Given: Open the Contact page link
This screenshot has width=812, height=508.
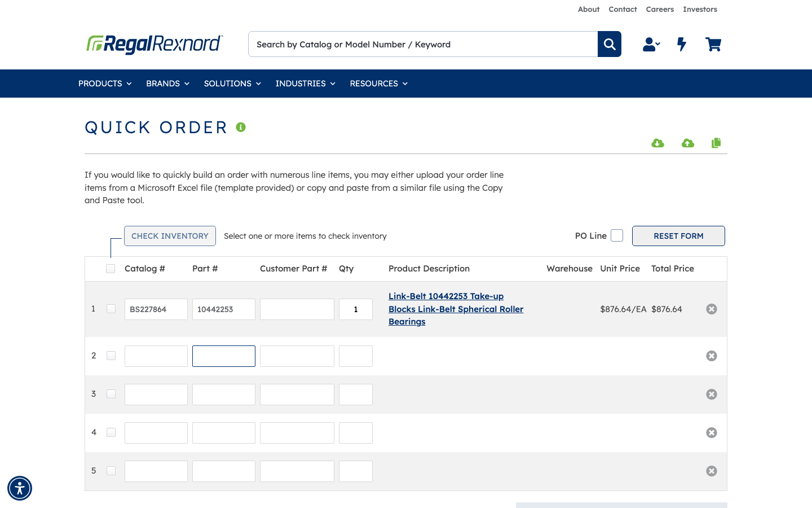Looking at the screenshot, I should point(623,9).
